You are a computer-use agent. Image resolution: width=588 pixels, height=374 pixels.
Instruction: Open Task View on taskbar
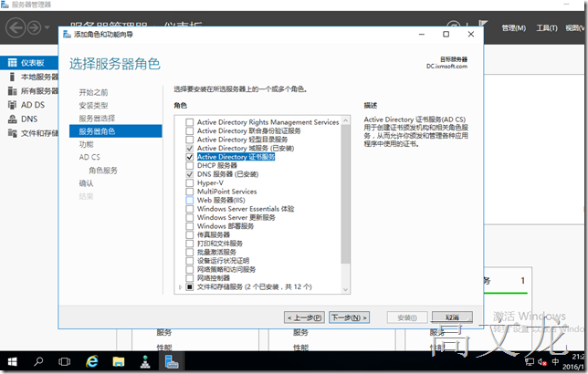(x=65, y=361)
